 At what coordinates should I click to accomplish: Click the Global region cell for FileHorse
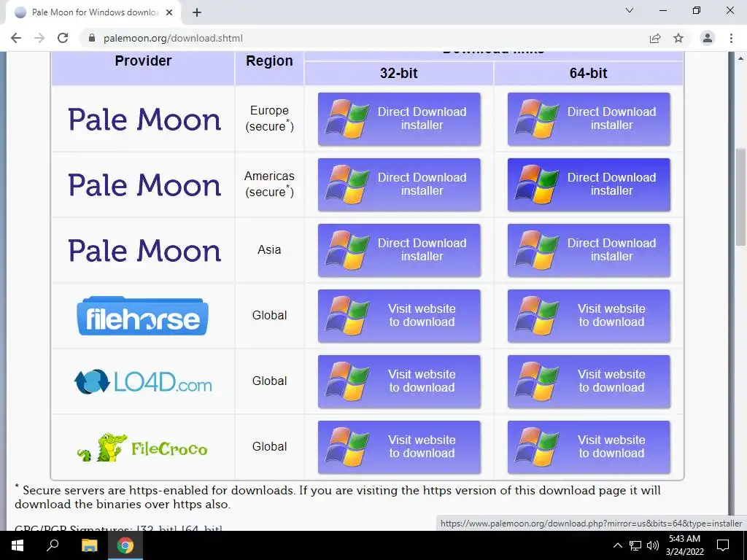269,316
